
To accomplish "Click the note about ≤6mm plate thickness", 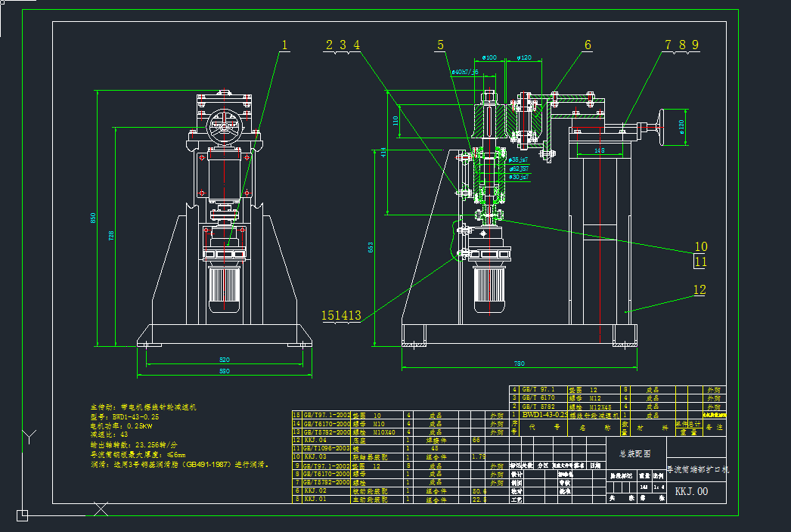I will 138,455.
